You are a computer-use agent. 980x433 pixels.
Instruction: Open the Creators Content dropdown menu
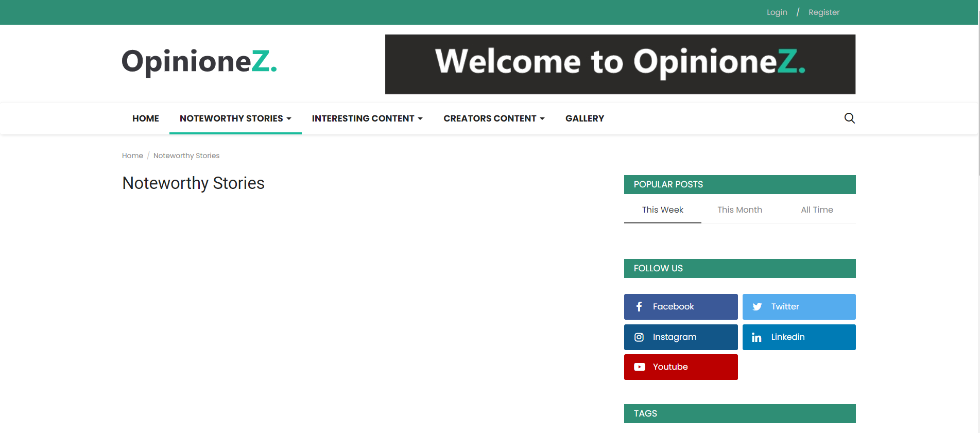click(494, 118)
